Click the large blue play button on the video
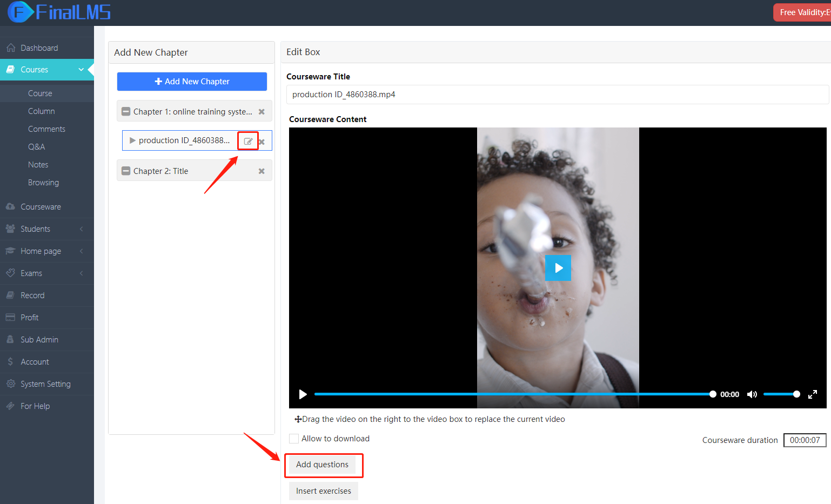The image size is (831, 504). [x=558, y=268]
